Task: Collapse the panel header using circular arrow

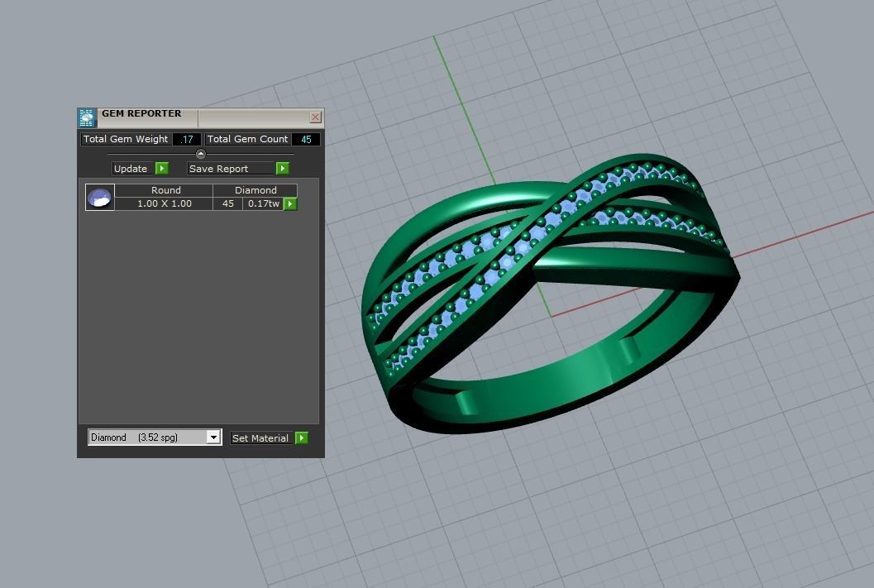Action: click(201, 154)
